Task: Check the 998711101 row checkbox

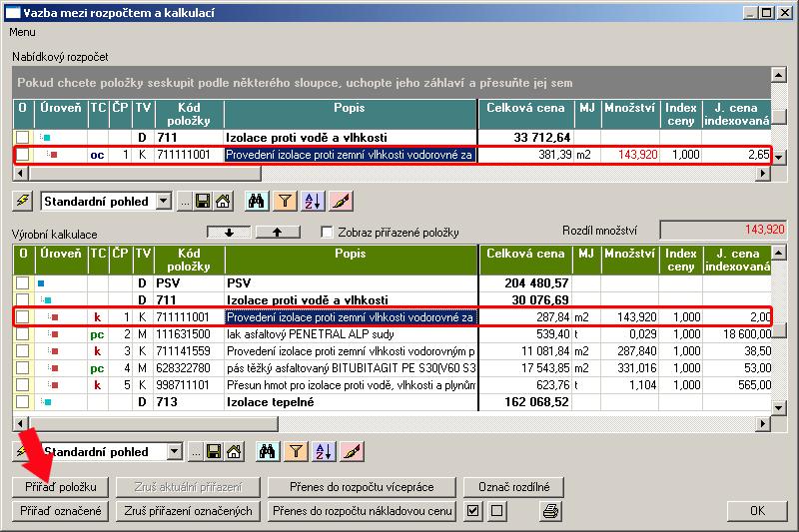Action: click(x=22, y=385)
